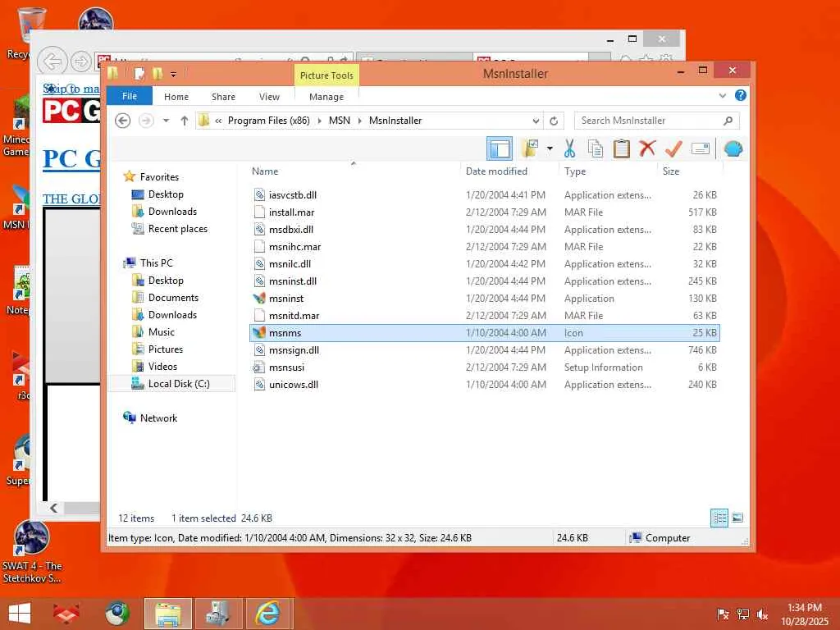
Task: Sort by Size column header
Action: point(671,171)
